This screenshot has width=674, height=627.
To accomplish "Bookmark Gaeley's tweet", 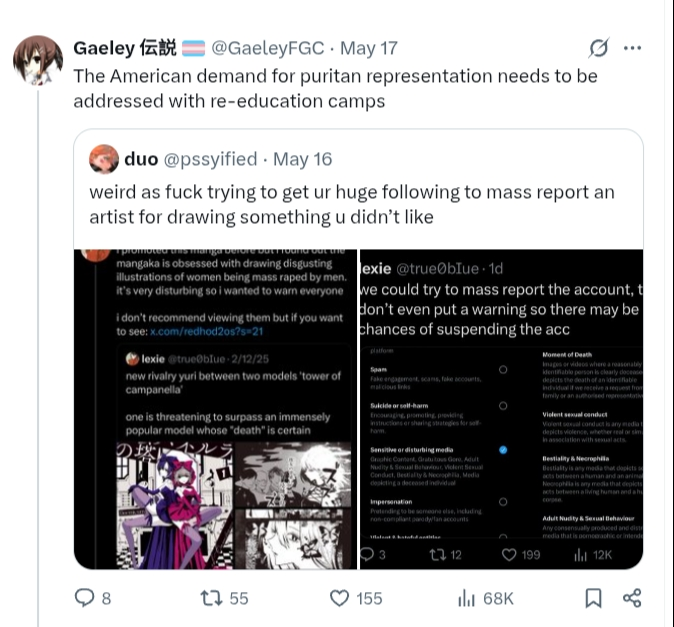I will [x=593, y=598].
